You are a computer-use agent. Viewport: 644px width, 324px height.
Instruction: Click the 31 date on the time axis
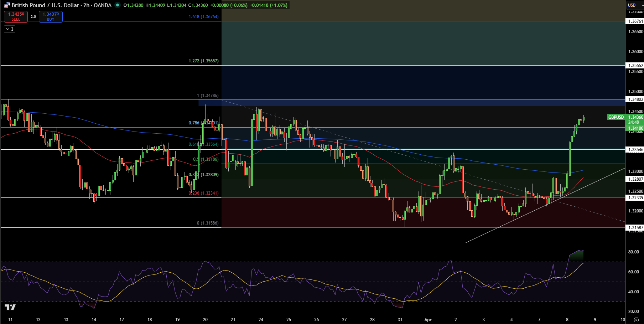point(400,320)
